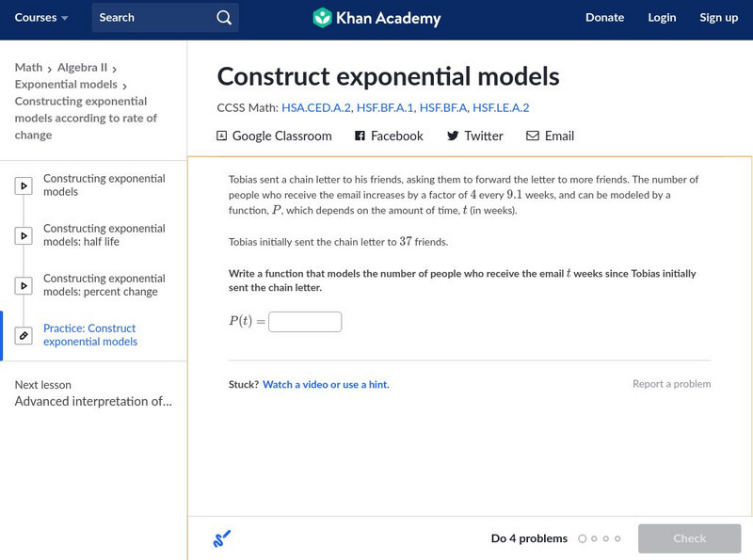753x560 pixels.
Task: Open the Exponential models breadcrumb
Action: (x=66, y=85)
